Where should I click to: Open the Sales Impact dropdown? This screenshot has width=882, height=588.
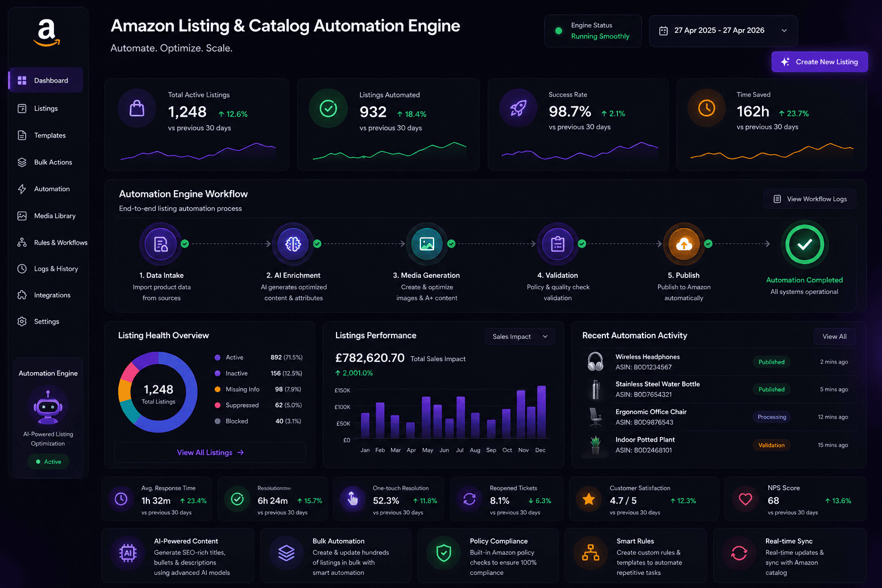pos(520,336)
